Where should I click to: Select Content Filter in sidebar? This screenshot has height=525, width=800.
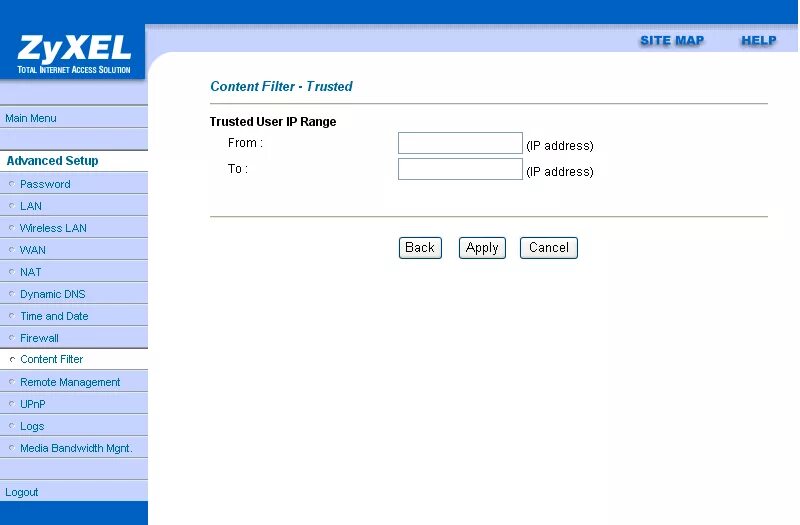coord(52,359)
